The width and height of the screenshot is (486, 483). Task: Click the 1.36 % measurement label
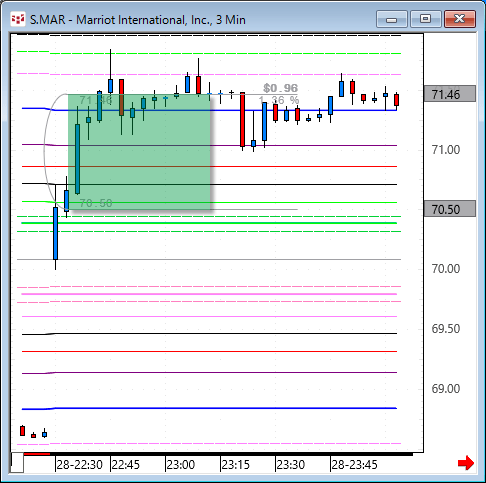(279, 100)
